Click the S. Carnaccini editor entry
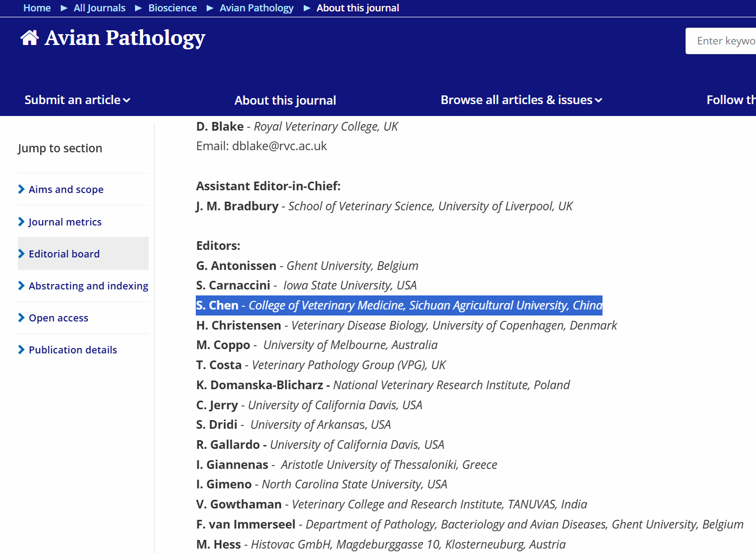 pos(306,285)
